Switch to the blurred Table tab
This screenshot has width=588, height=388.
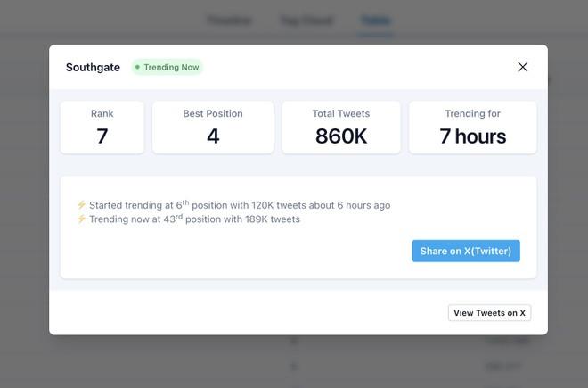(375, 21)
